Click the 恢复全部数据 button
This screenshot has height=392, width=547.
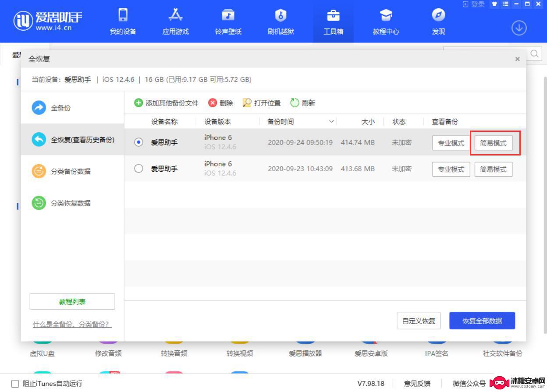pyautogui.click(x=482, y=321)
